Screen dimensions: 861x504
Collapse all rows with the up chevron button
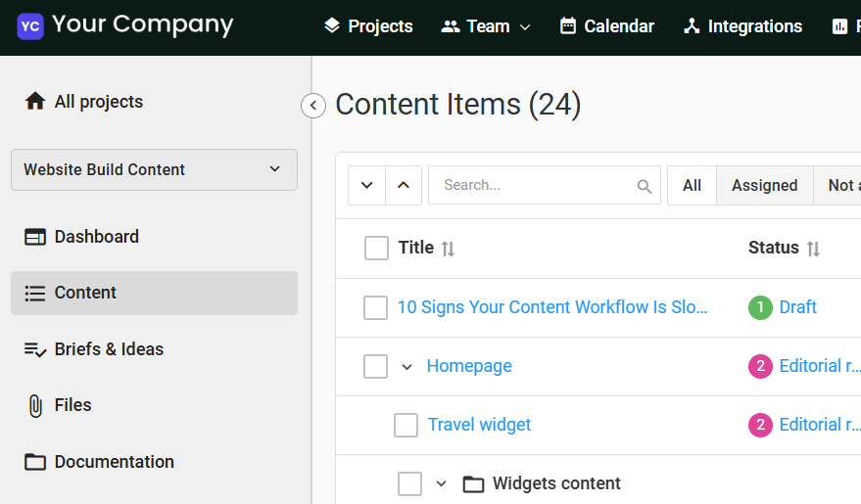pyautogui.click(x=404, y=185)
